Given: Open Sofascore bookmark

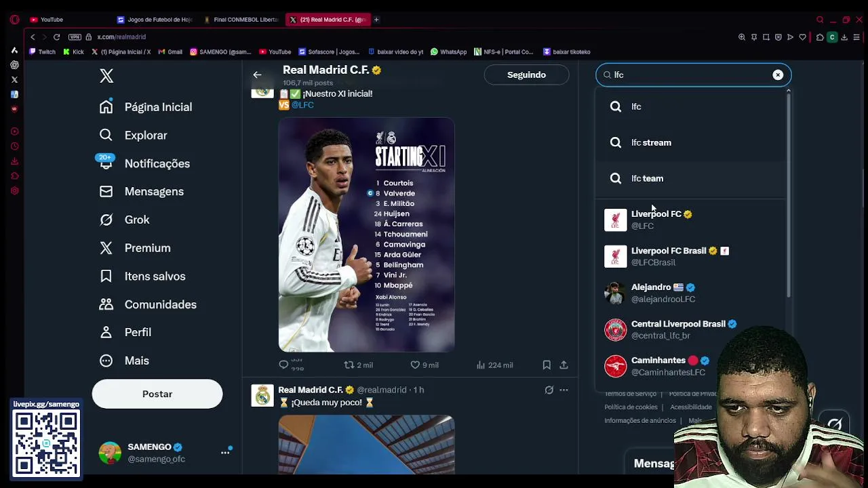Looking at the screenshot, I should [x=329, y=52].
